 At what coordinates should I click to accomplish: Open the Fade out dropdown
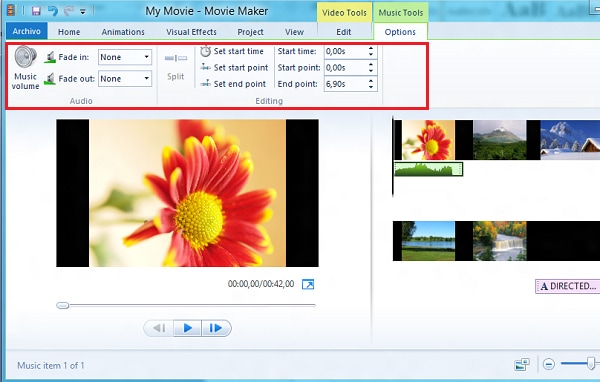coord(125,78)
